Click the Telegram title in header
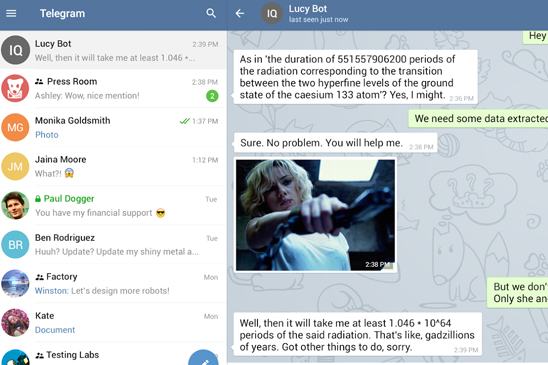This screenshot has width=548, height=365. point(62,13)
